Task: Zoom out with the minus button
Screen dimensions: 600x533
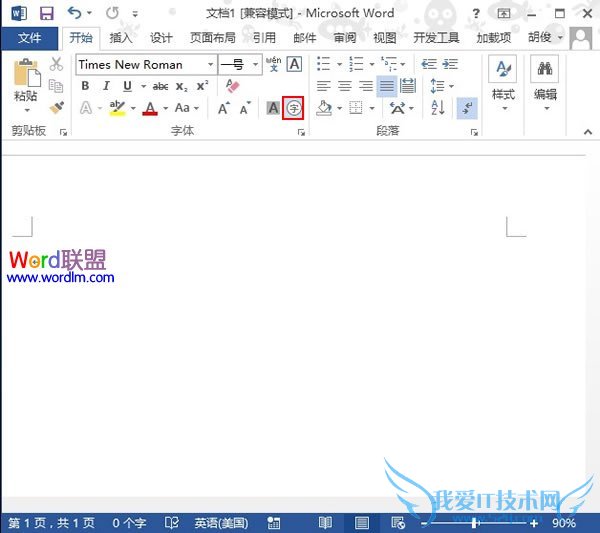Action: (424, 523)
